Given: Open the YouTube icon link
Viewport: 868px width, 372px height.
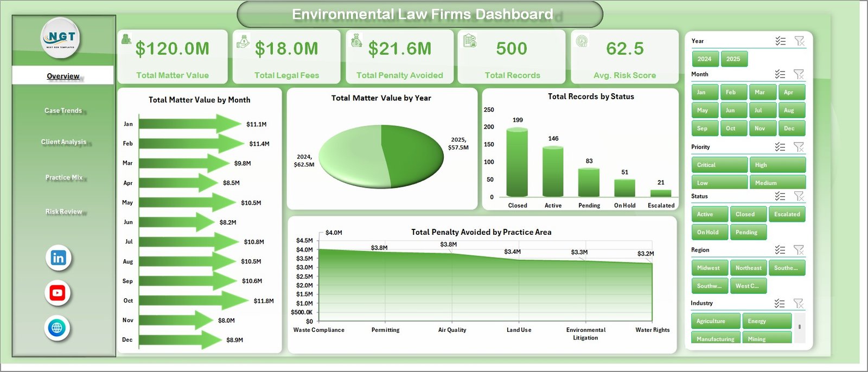Looking at the screenshot, I should click(x=58, y=293).
